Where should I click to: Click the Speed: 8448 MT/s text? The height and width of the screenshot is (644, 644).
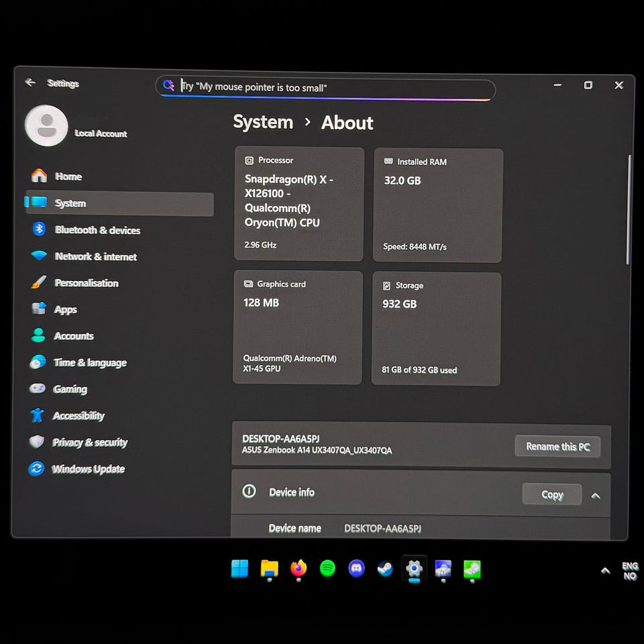click(x=415, y=246)
